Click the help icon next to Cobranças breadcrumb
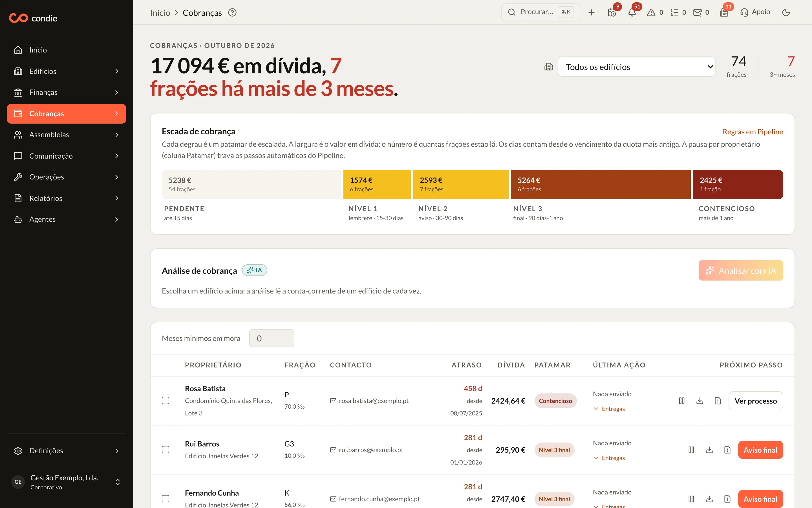This screenshot has width=812, height=508. (232, 12)
